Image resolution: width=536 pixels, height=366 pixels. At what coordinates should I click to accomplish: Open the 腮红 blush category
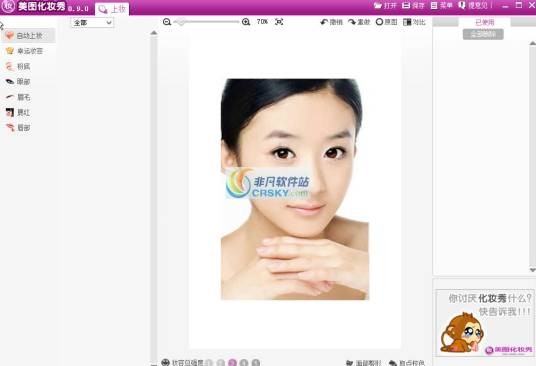click(19, 112)
